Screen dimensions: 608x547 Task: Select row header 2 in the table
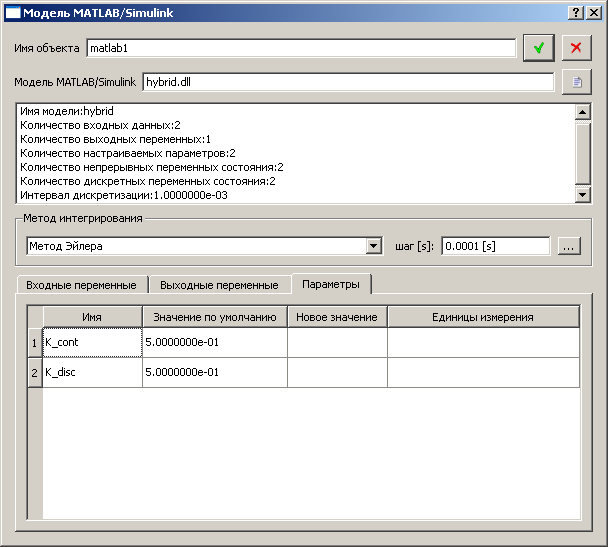pyautogui.click(x=35, y=373)
